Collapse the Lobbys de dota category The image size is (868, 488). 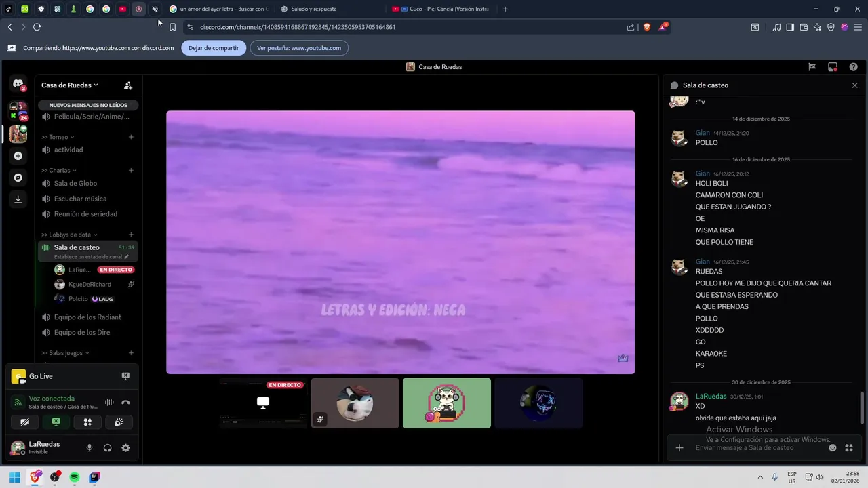point(69,235)
